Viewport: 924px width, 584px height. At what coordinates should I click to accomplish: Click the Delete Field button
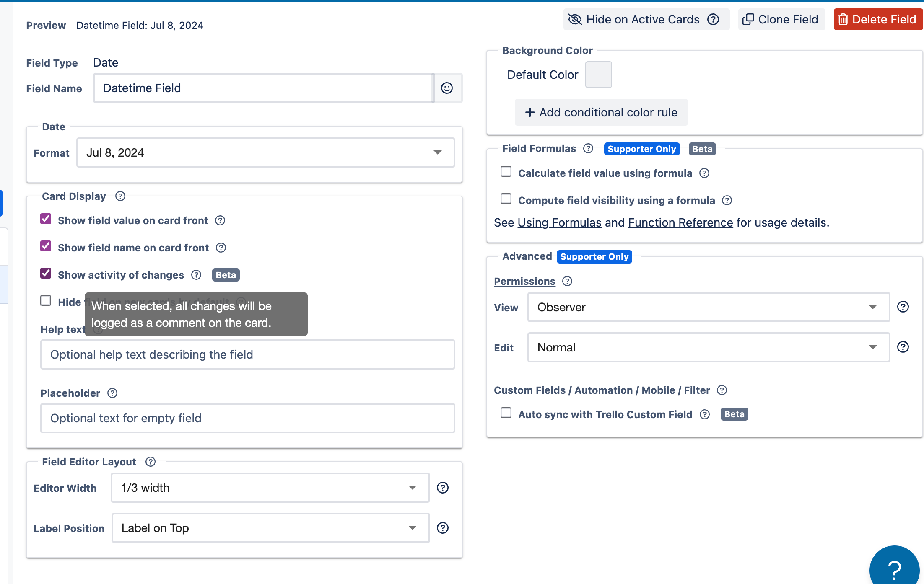[877, 19]
